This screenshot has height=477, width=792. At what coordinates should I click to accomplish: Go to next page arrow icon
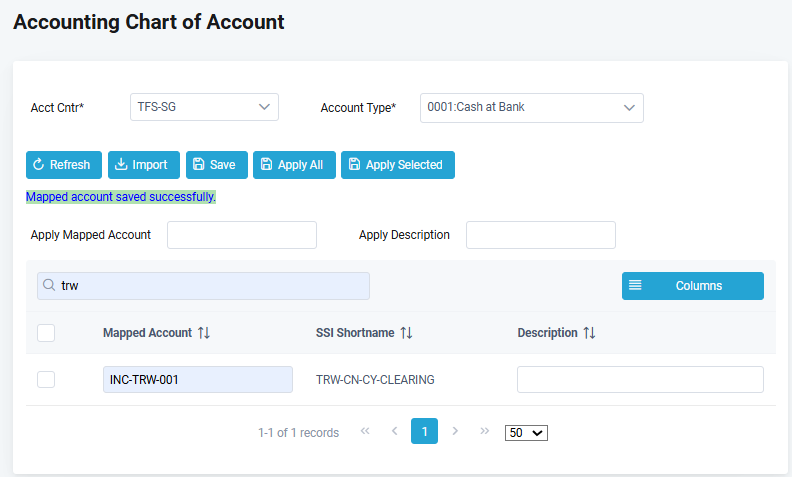click(x=455, y=431)
